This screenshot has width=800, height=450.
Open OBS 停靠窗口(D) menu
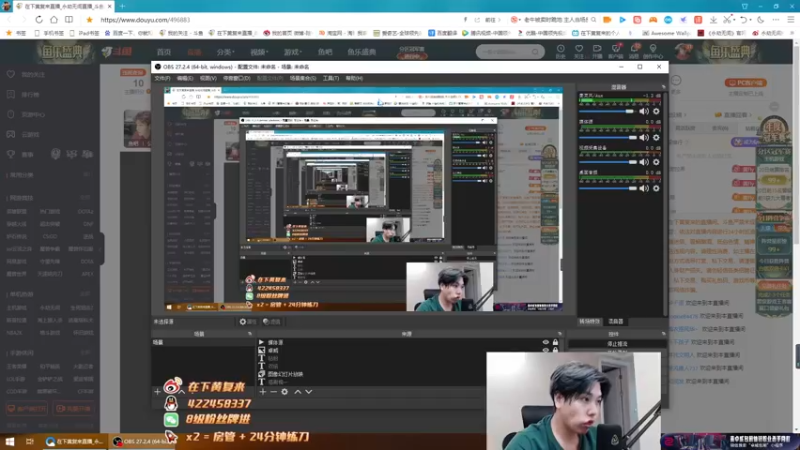(x=236, y=78)
